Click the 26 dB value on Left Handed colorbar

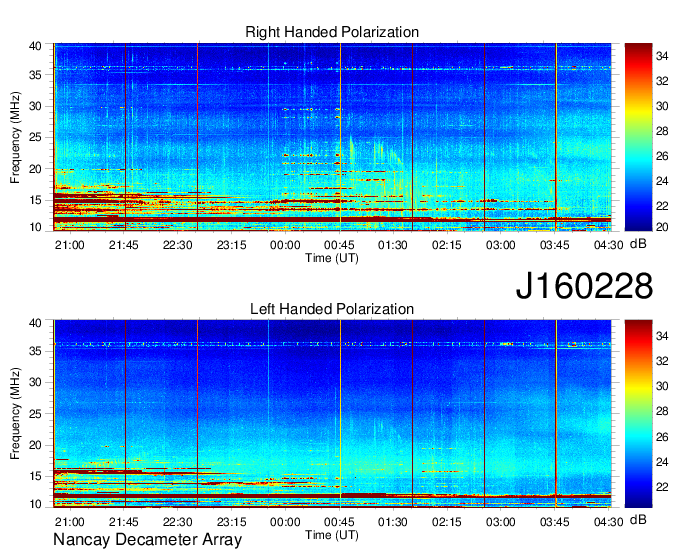tap(662, 437)
